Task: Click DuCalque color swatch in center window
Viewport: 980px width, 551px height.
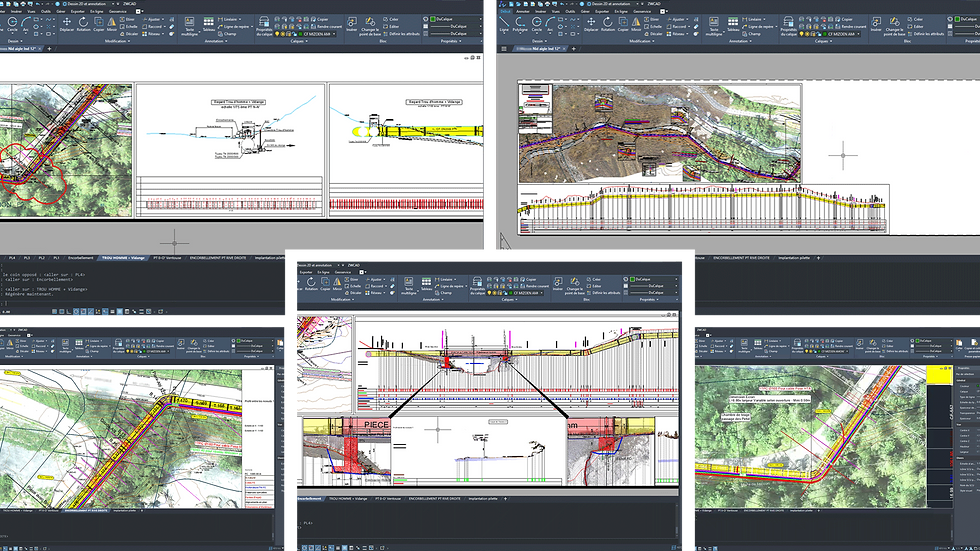Action: pos(632,279)
